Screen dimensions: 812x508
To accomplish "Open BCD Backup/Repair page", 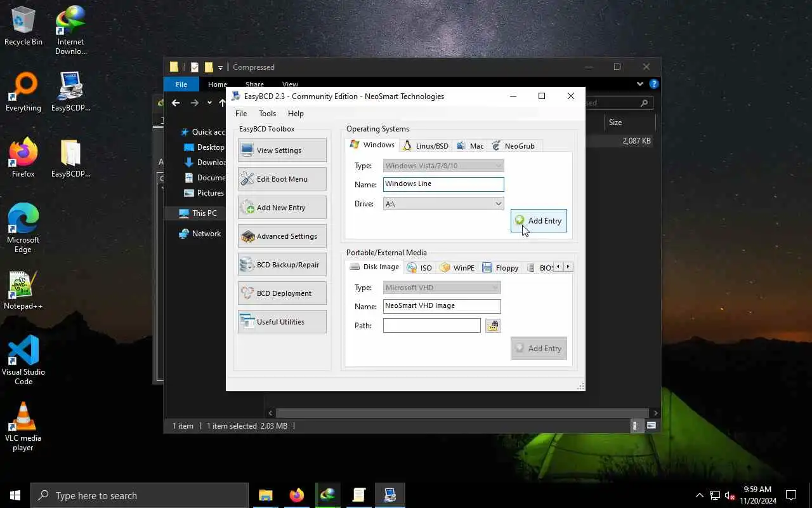I will coord(282,265).
